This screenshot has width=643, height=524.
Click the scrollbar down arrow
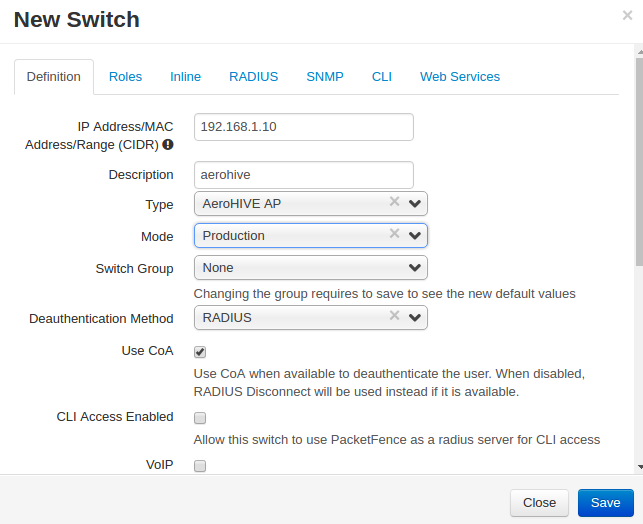coord(640,467)
